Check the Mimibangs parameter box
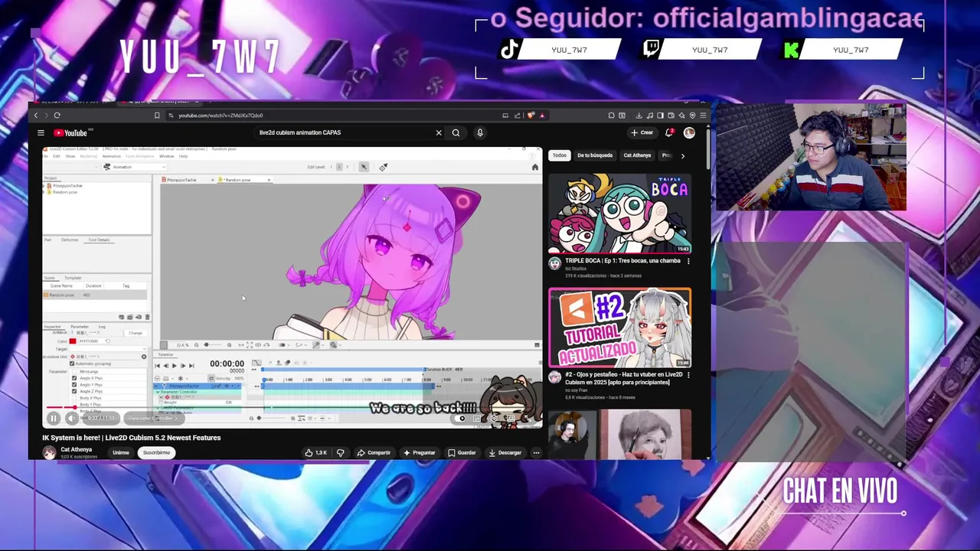 point(74,371)
